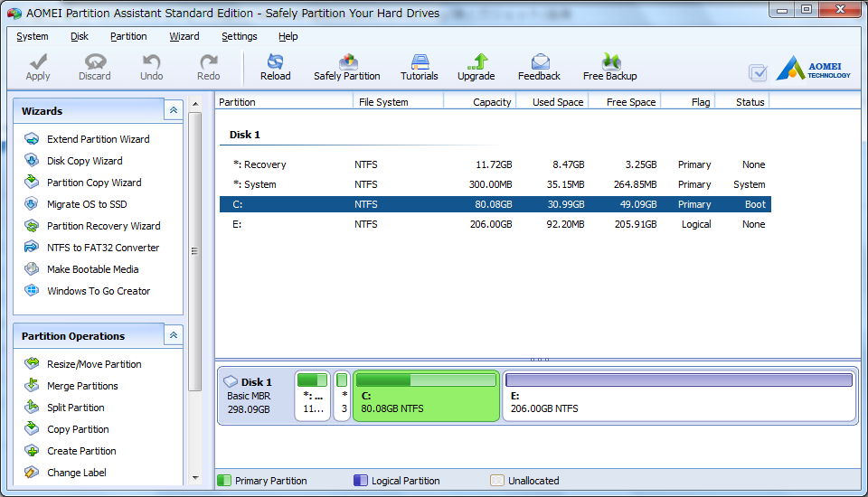The width and height of the screenshot is (868, 497).
Task: Sort by Used Space column header
Action: pos(552,102)
